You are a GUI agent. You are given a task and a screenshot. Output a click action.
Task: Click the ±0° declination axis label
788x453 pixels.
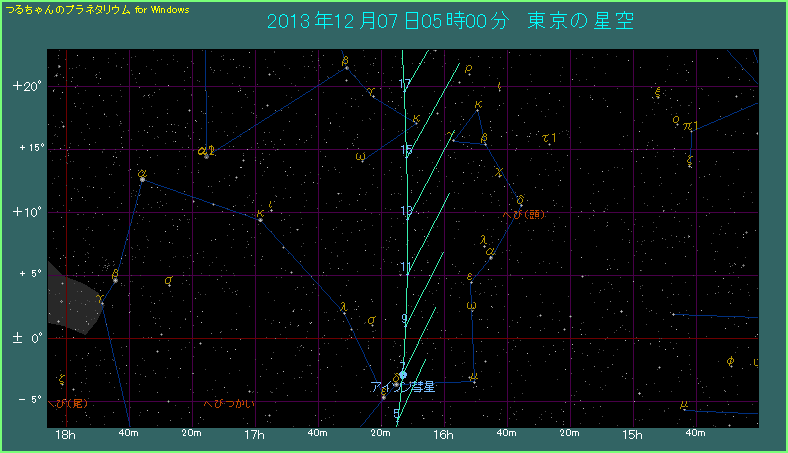[25, 339]
